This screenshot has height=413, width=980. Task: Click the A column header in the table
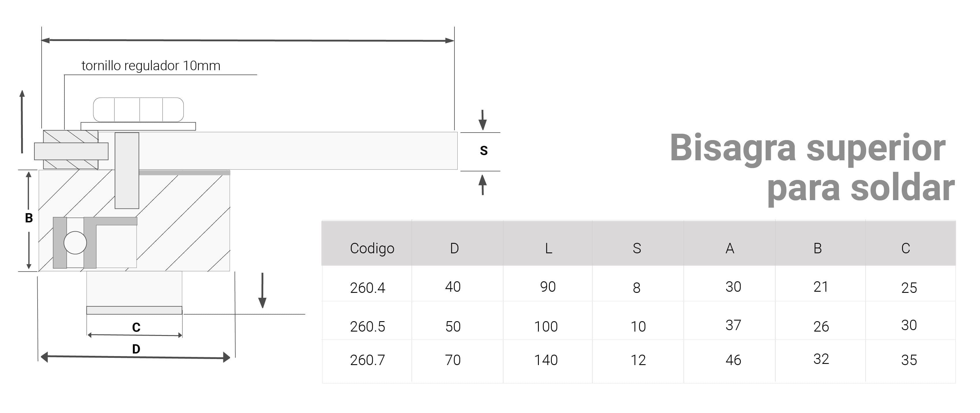click(730, 248)
